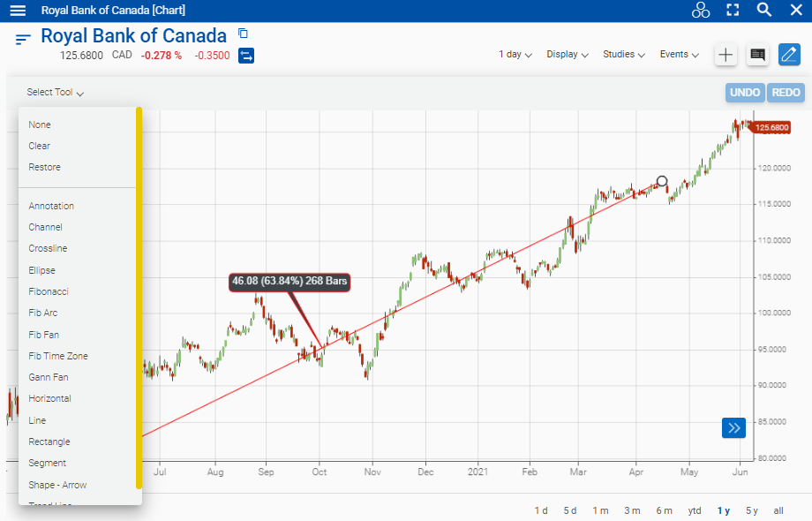Pick the Ellipse tool
This screenshot has width=812, height=521.
click(x=77, y=270)
